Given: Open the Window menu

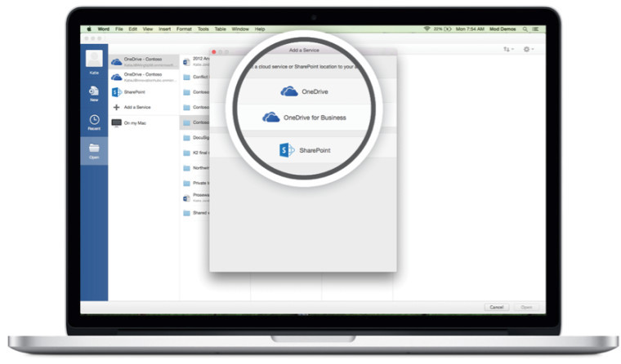Looking at the screenshot, I should pyautogui.click(x=240, y=29).
